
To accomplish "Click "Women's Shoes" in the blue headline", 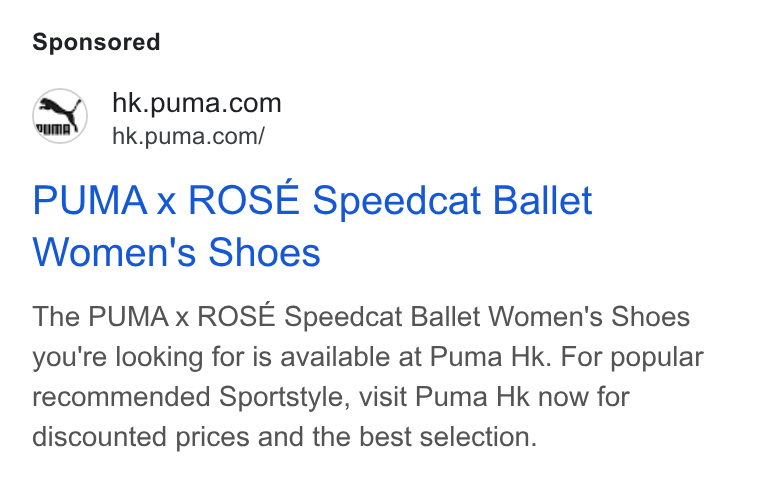I will 176,253.
